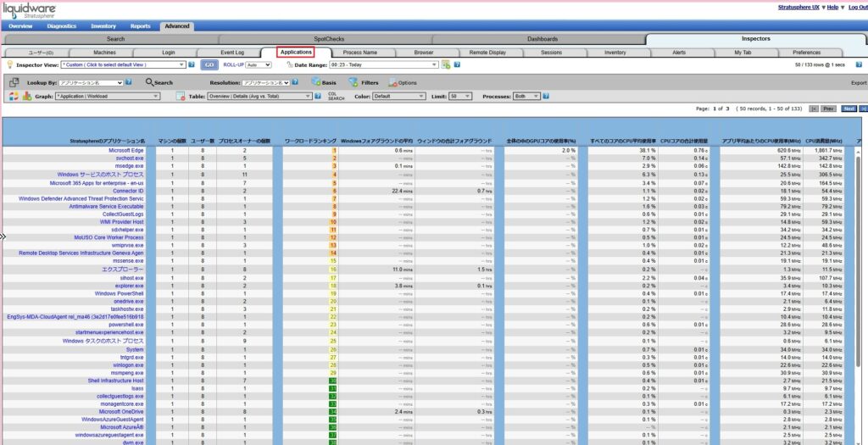Open the Options icon
Viewport: 868px width, 445px height.
pos(393,83)
